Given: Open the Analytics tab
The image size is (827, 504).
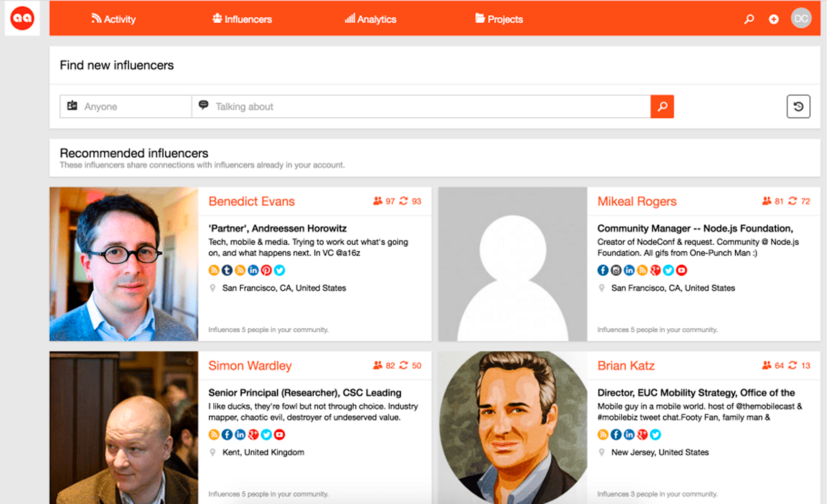Looking at the screenshot, I should [370, 19].
